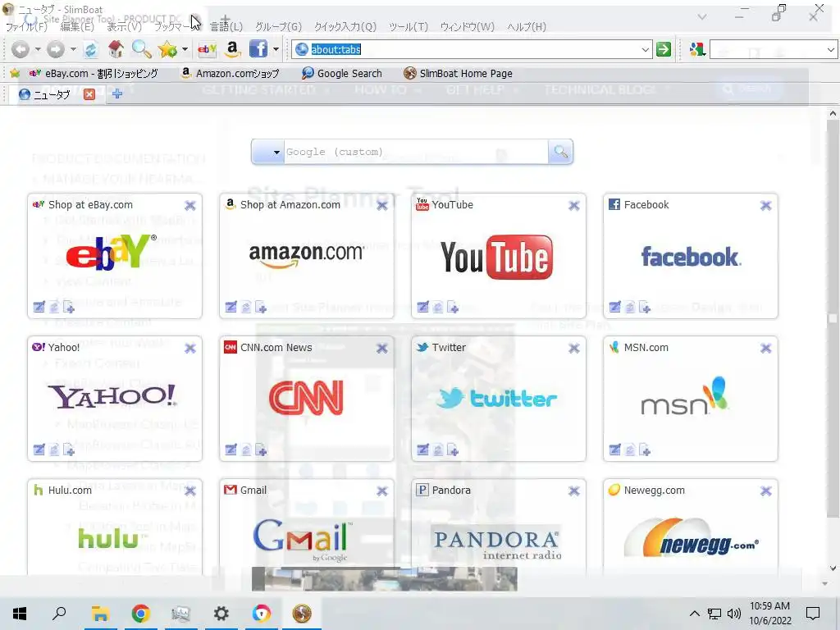Open the volume icon in system tray

click(734, 614)
